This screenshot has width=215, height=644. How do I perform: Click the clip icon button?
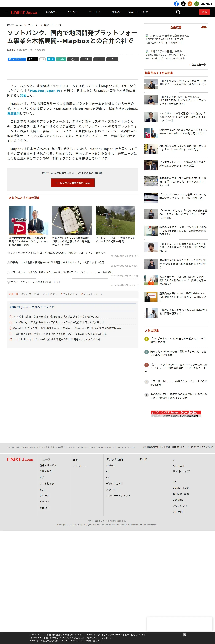112,59
